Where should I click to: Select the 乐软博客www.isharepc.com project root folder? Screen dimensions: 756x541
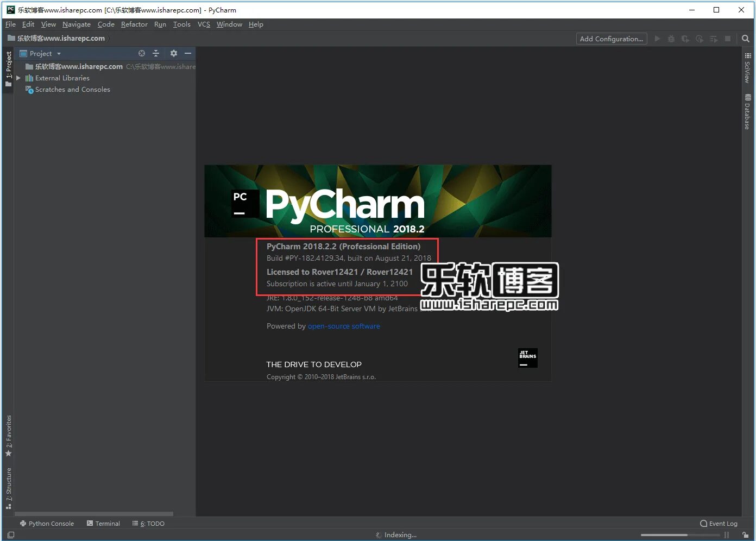point(79,67)
